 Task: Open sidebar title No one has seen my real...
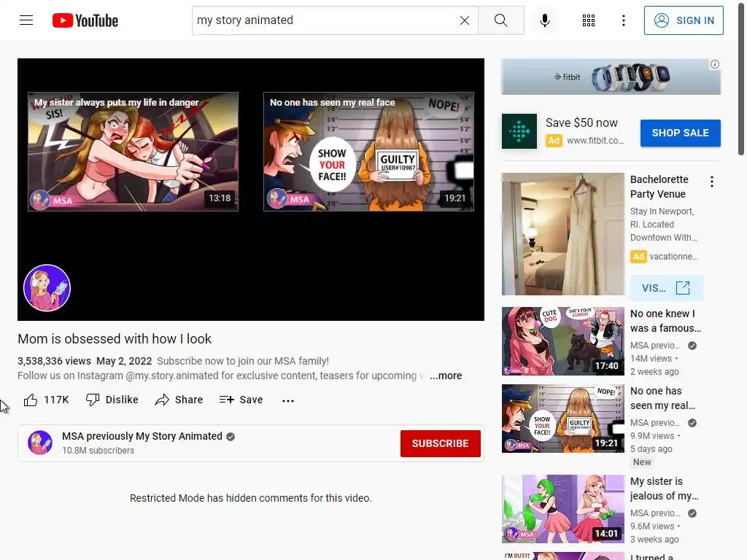coord(662,398)
